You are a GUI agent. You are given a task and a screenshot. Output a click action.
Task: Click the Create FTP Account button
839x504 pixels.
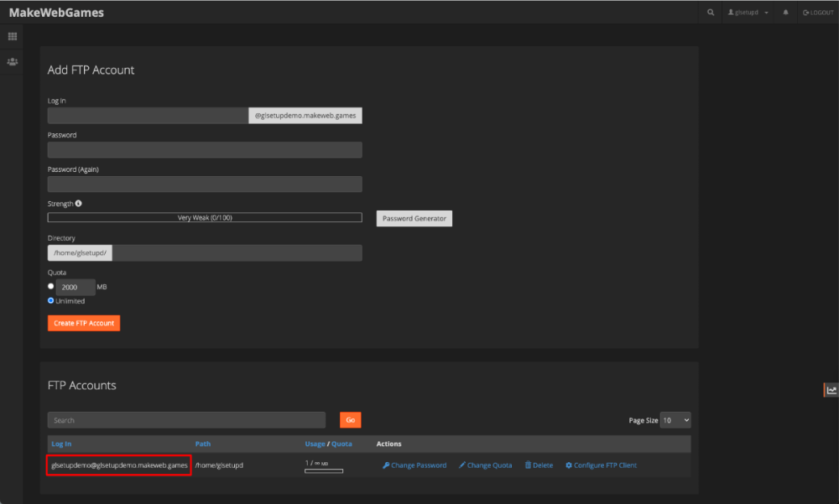(84, 323)
